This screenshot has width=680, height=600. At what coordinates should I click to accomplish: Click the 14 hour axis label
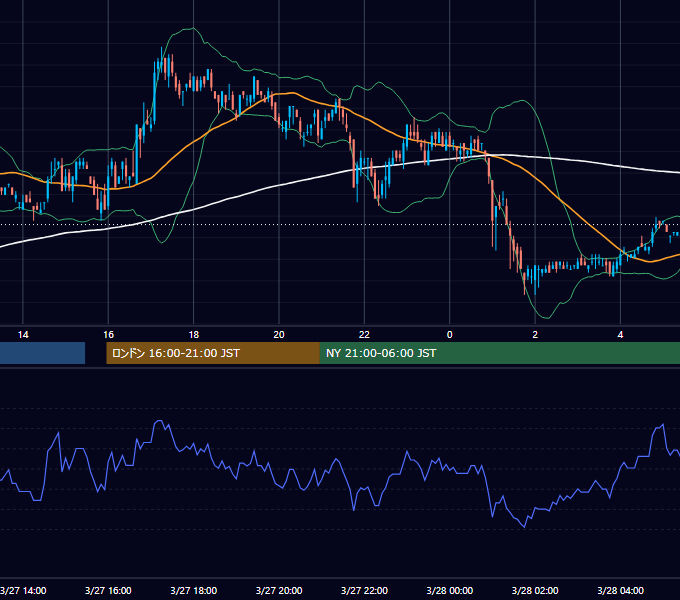[x=23, y=335]
